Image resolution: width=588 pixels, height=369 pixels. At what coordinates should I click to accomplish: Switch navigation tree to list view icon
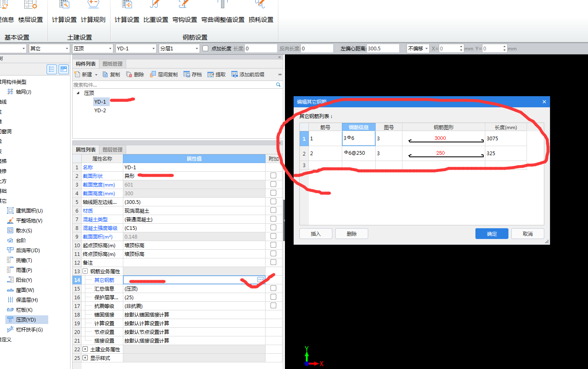(52, 69)
